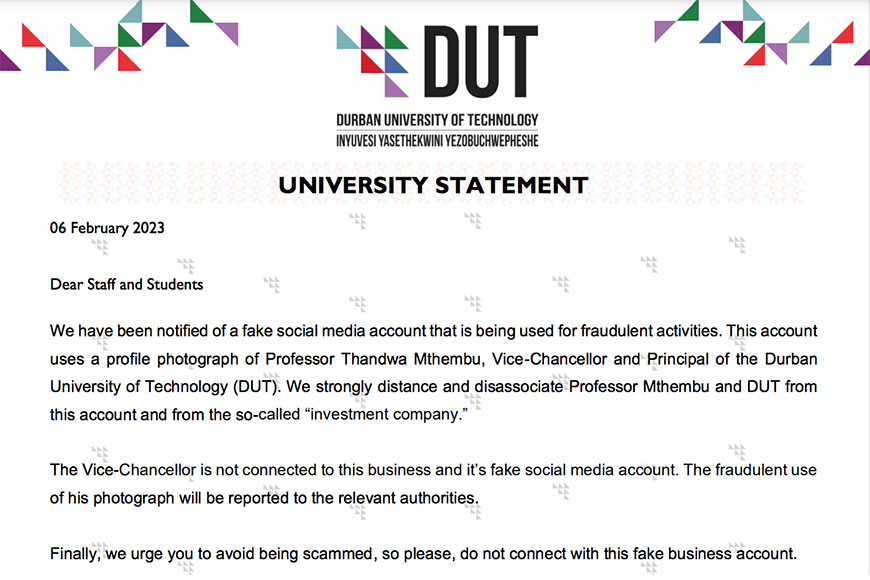
Task: Click the Durban University of Technology text
Action: click(x=437, y=120)
